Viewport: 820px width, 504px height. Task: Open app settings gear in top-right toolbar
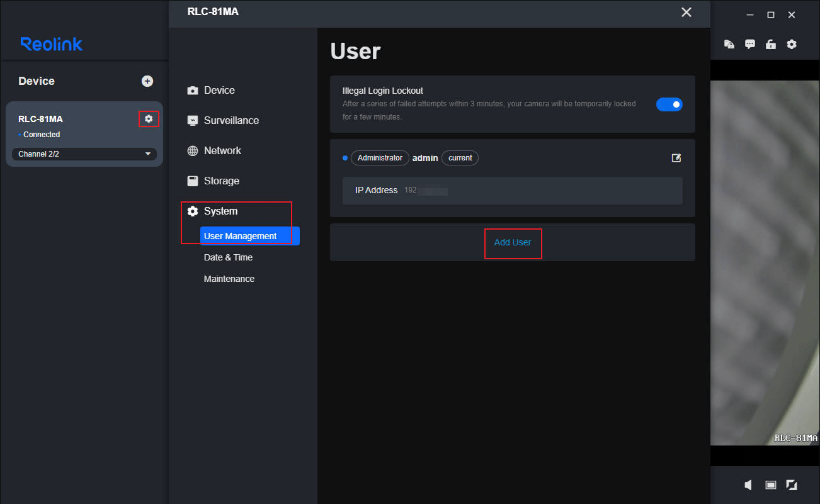(x=792, y=44)
